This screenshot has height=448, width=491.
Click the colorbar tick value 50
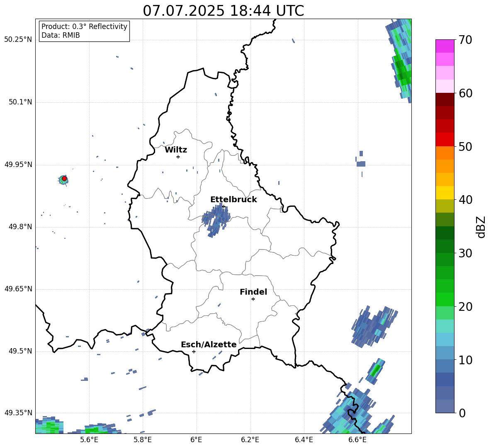465,147
